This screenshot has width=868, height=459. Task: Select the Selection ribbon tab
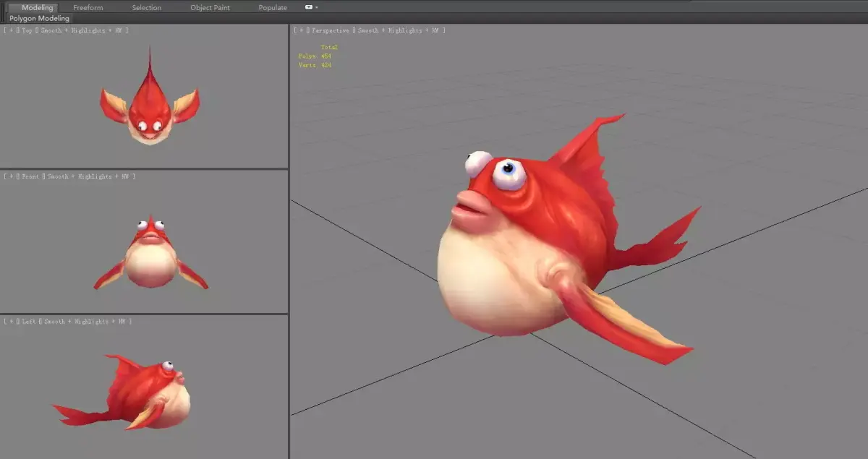(146, 7)
